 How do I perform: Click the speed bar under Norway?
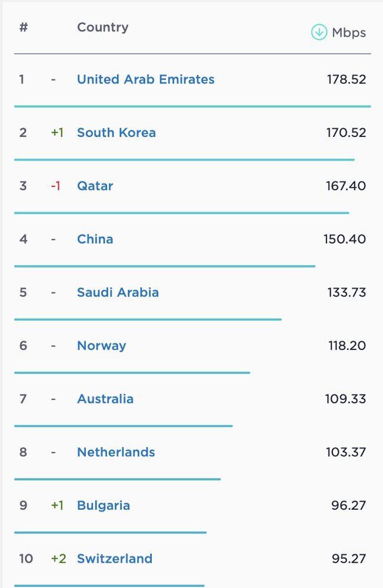point(132,372)
